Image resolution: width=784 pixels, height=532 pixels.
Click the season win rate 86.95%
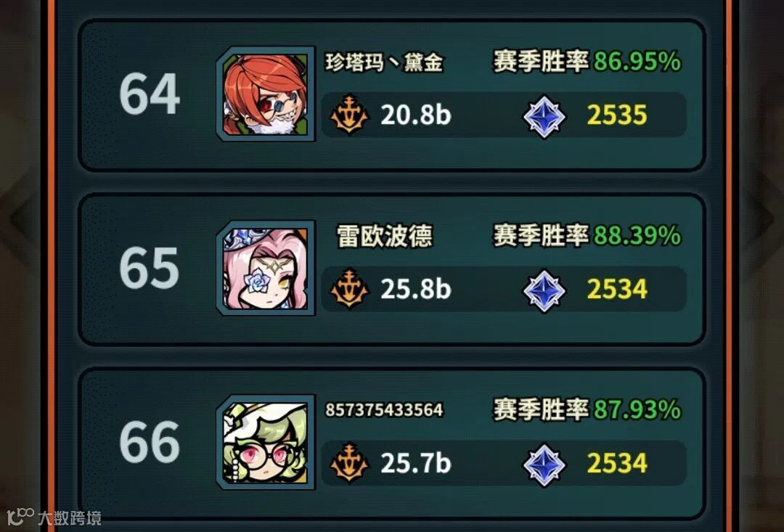tap(637, 61)
